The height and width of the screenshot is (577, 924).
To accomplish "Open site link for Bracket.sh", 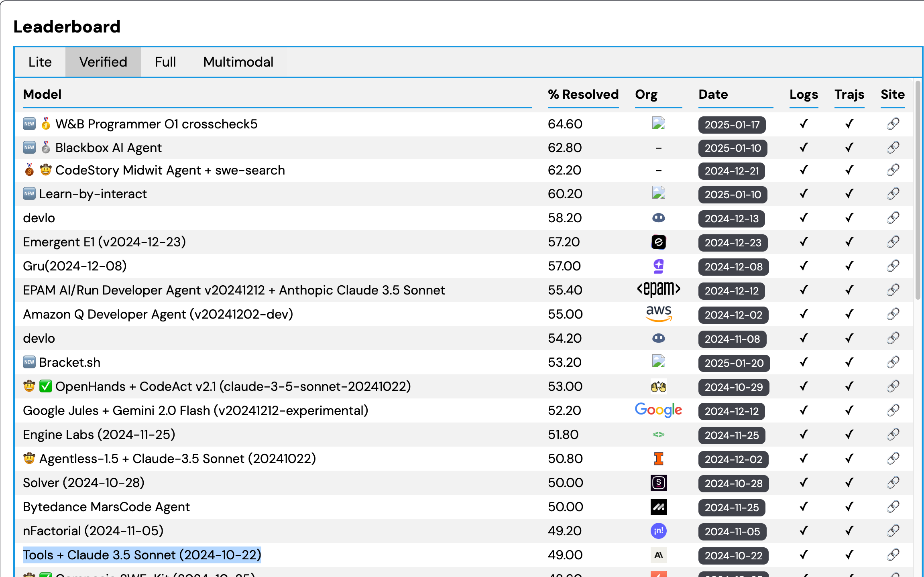I will [893, 362].
